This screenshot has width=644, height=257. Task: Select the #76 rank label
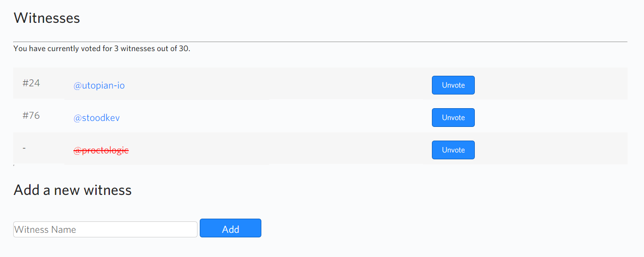coord(31,115)
